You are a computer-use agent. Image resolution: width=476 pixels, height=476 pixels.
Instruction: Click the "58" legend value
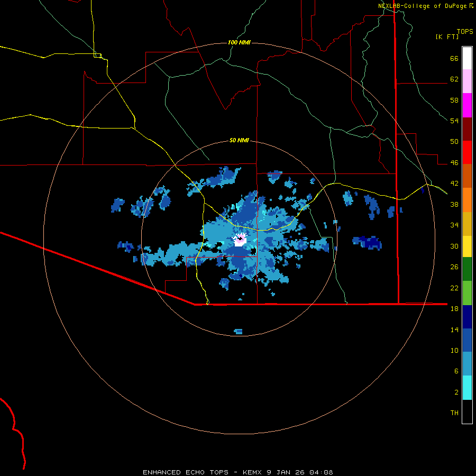[x=454, y=100]
